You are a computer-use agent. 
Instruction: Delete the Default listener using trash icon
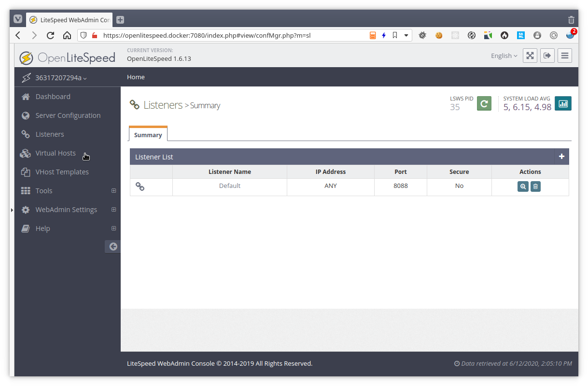pos(535,186)
